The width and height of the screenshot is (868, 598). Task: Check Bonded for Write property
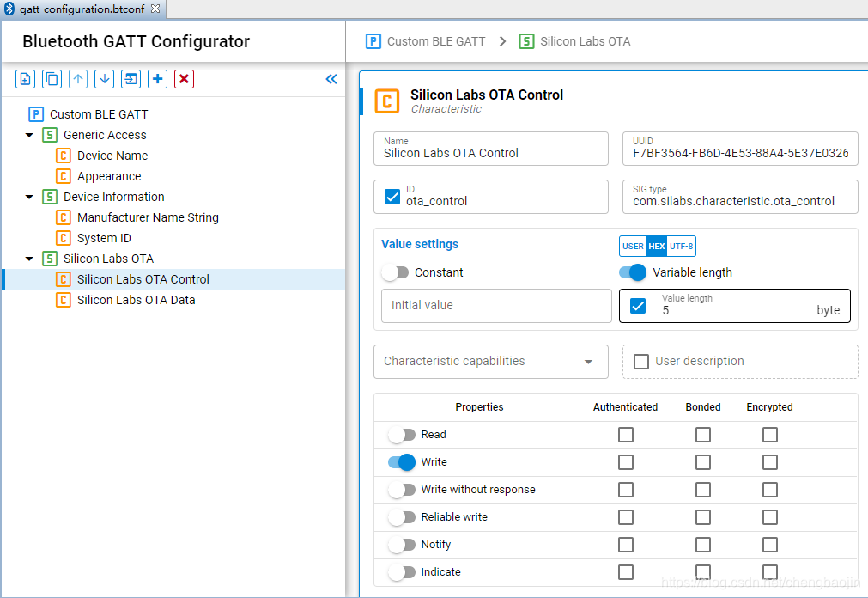click(x=703, y=462)
